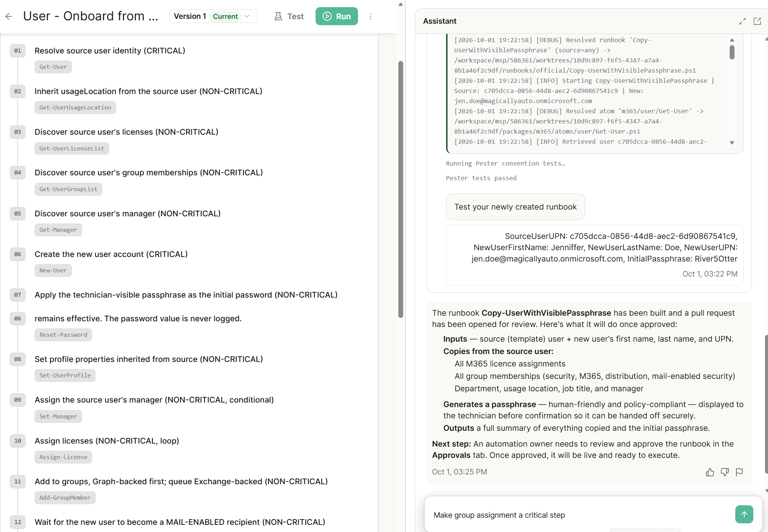Click the Assign-License chip
This screenshot has width=768, height=532.
click(x=63, y=457)
